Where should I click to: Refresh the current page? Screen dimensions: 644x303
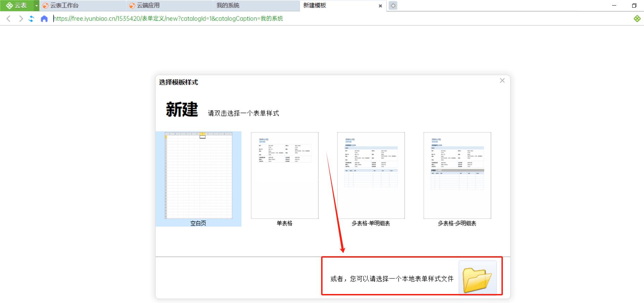32,19
